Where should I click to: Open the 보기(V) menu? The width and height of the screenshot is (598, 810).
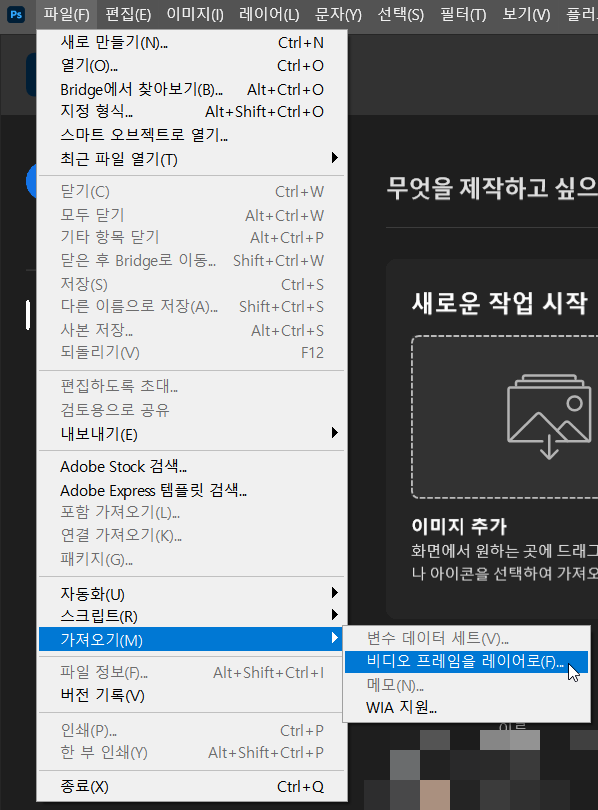point(526,14)
